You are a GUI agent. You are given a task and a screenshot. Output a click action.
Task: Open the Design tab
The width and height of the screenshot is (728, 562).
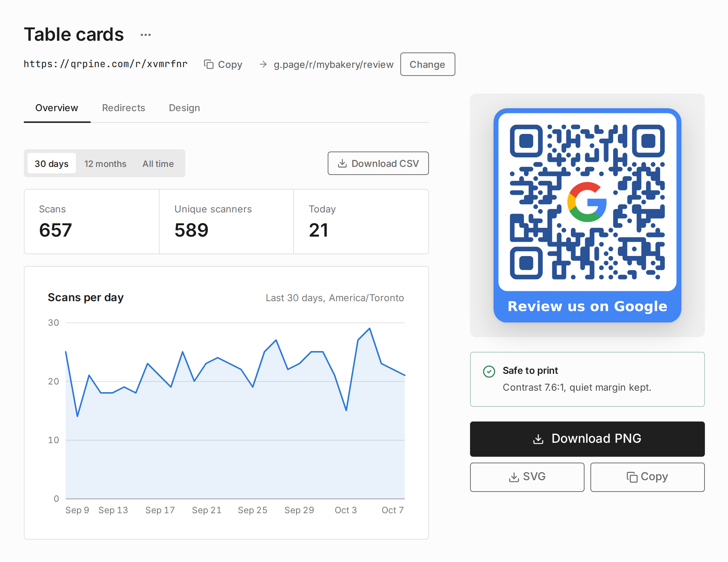(x=184, y=108)
